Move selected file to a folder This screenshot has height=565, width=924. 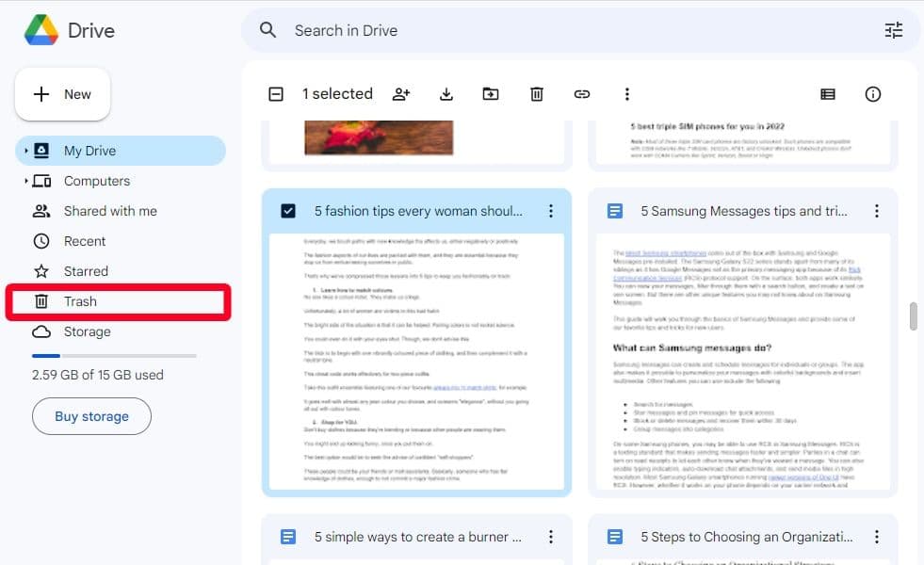coord(491,94)
